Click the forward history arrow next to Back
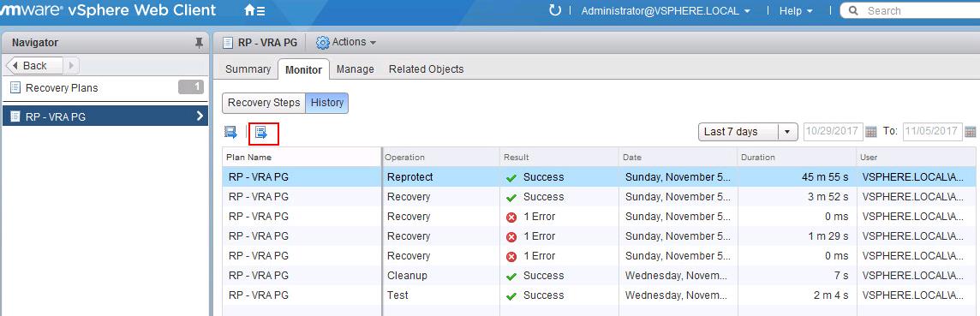 [x=70, y=66]
